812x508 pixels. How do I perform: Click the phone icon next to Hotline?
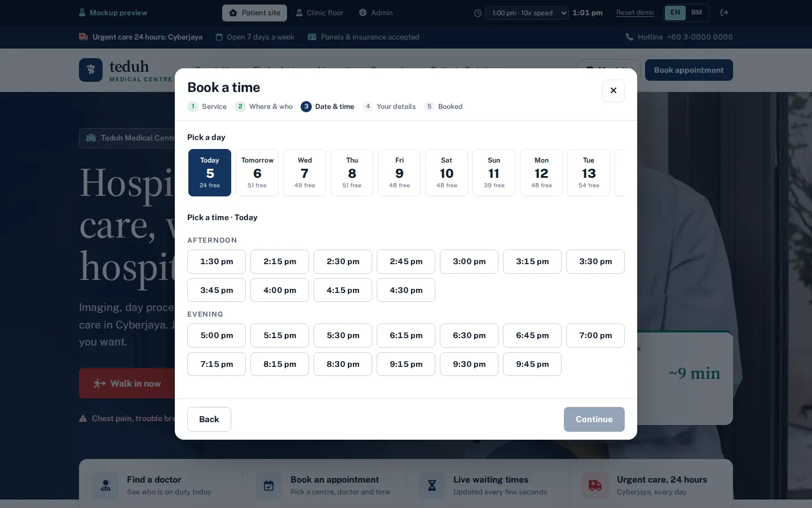629,37
